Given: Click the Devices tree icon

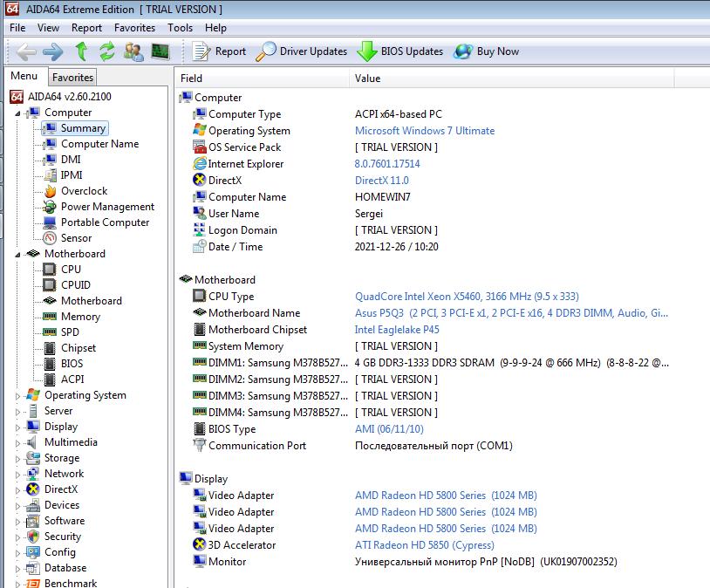Looking at the screenshot, I should (32, 505).
